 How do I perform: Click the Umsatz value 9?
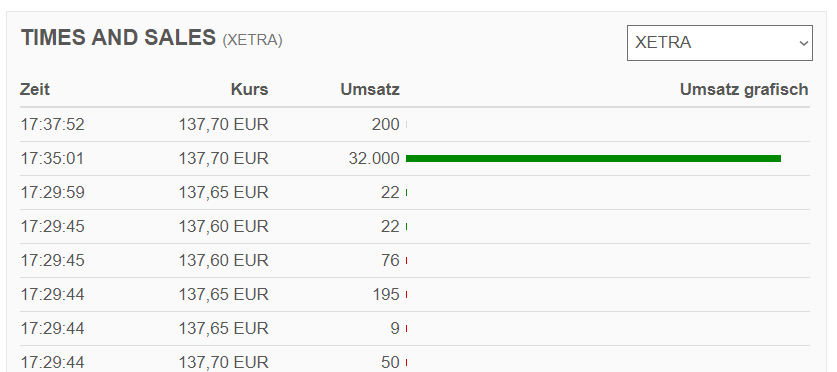pyautogui.click(x=394, y=328)
